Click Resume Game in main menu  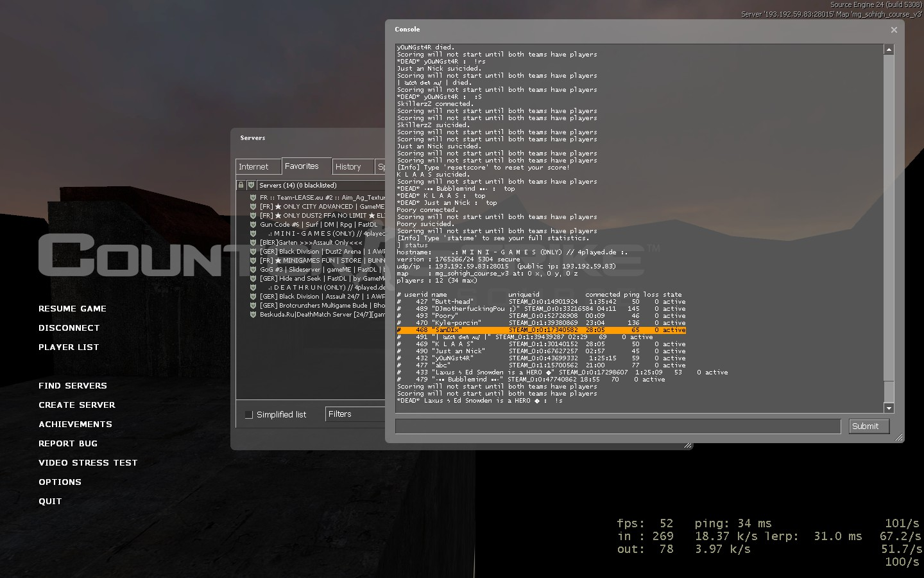(73, 309)
